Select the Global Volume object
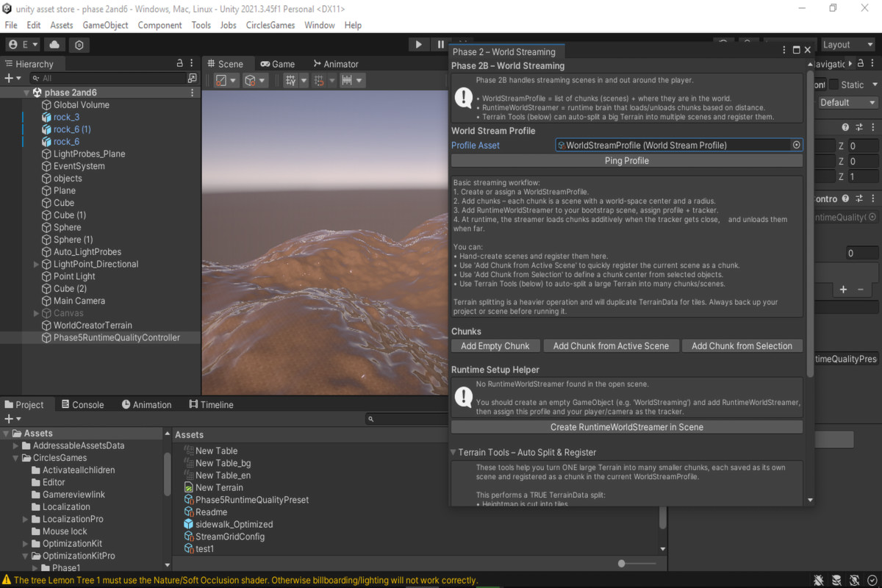 point(82,105)
